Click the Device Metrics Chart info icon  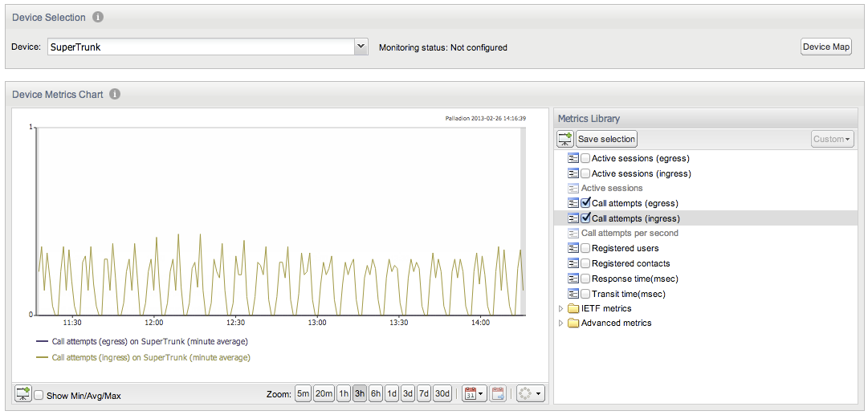click(115, 94)
